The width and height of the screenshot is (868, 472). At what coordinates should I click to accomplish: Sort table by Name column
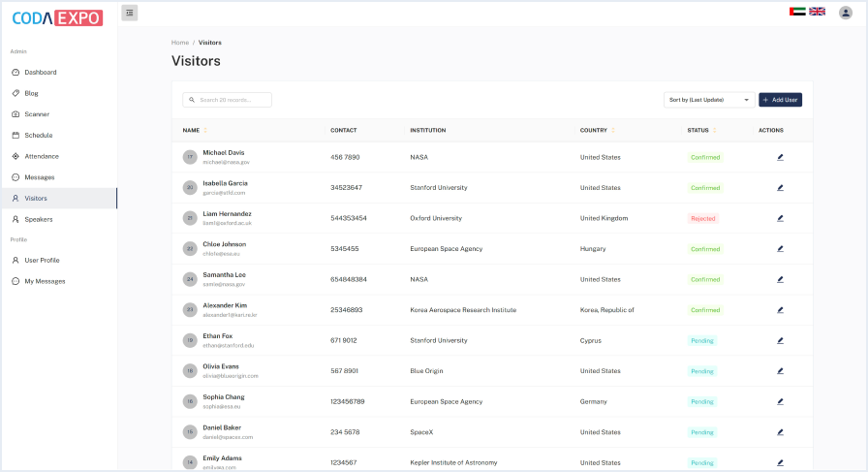click(x=205, y=130)
